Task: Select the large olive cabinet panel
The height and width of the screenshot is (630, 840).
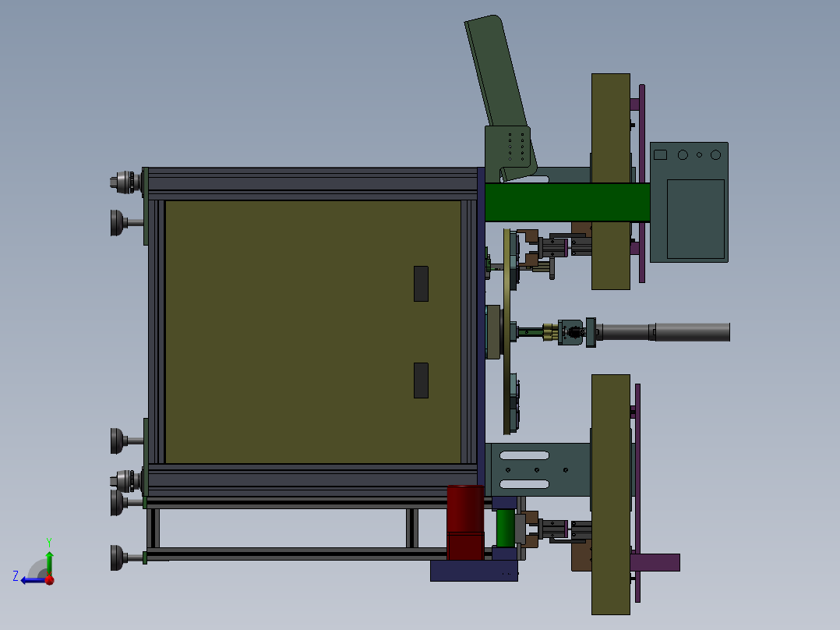Action: (x=313, y=331)
